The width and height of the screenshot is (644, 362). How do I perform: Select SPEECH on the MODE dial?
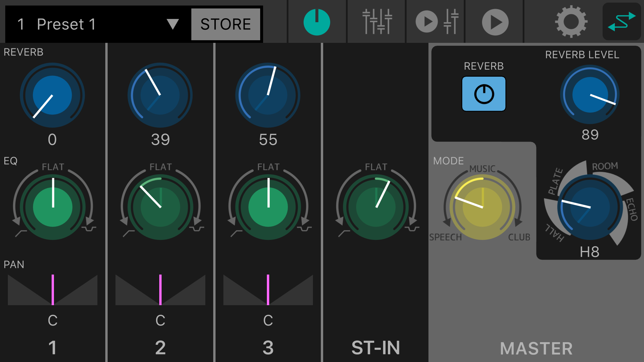[x=445, y=237]
